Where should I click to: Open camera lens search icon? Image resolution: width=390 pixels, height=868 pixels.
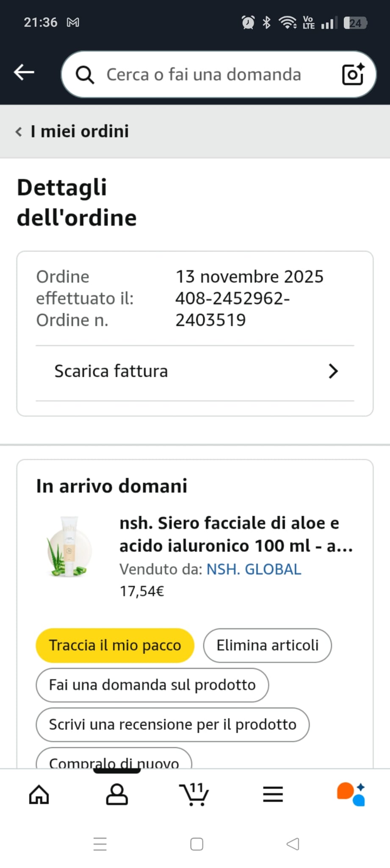353,74
